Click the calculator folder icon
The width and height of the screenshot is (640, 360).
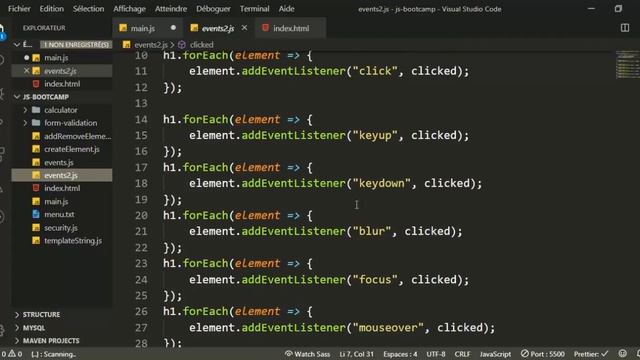point(36,109)
